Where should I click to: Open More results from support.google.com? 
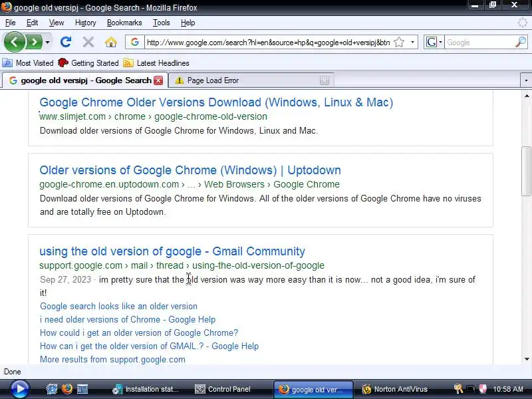coord(112,359)
